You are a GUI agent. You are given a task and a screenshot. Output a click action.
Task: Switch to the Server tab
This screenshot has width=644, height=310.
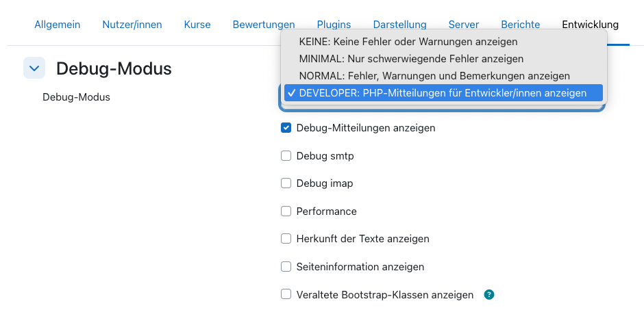(464, 25)
